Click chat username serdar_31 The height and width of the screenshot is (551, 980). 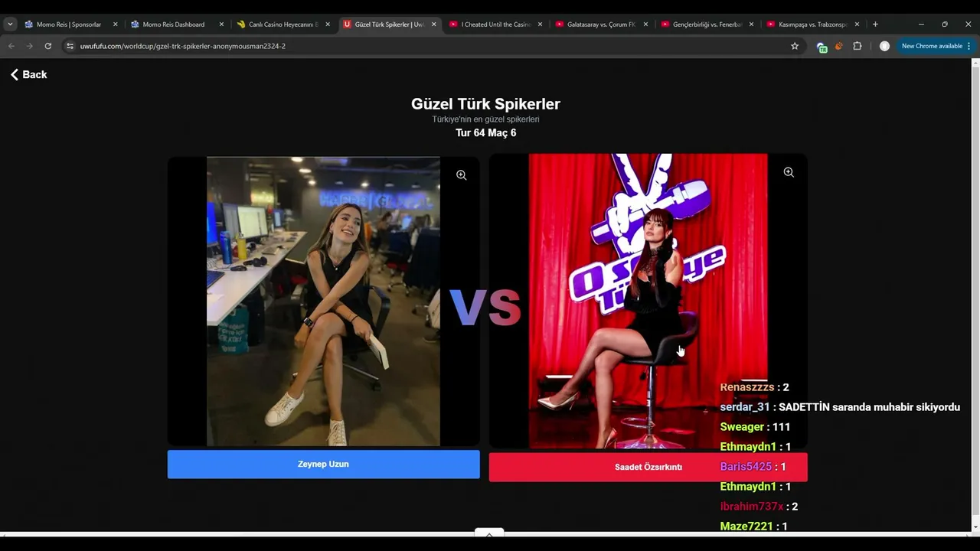click(745, 407)
